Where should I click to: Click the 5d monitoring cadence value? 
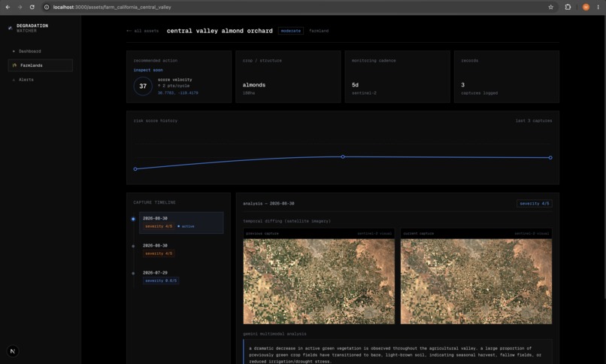tap(355, 85)
